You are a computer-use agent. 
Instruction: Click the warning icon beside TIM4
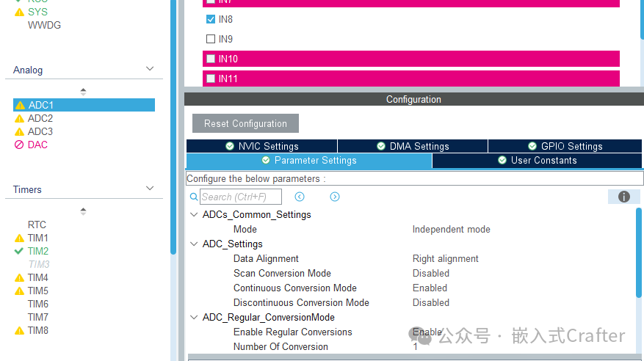[19, 278]
